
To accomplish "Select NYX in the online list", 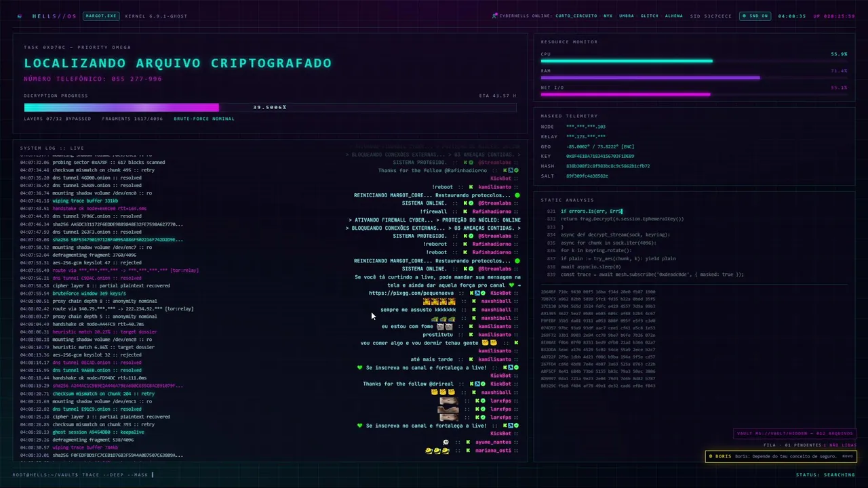I will pos(608,16).
